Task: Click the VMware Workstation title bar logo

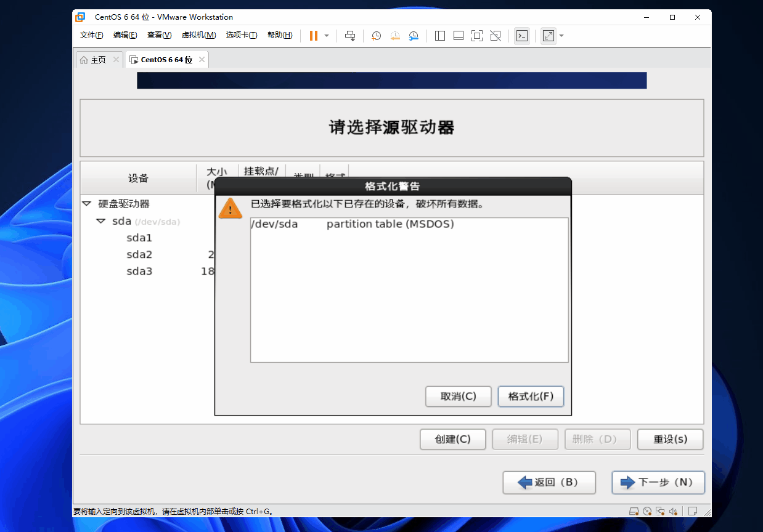Action: pyautogui.click(x=80, y=17)
